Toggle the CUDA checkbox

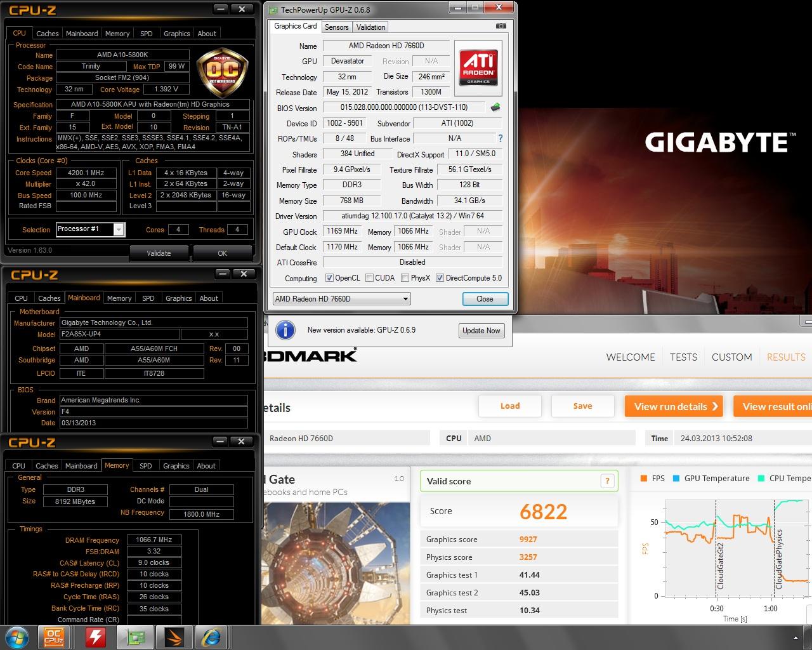click(x=369, y=278)
